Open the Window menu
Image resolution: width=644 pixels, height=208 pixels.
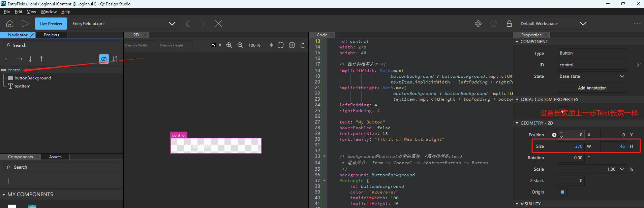tap(49, 11)
